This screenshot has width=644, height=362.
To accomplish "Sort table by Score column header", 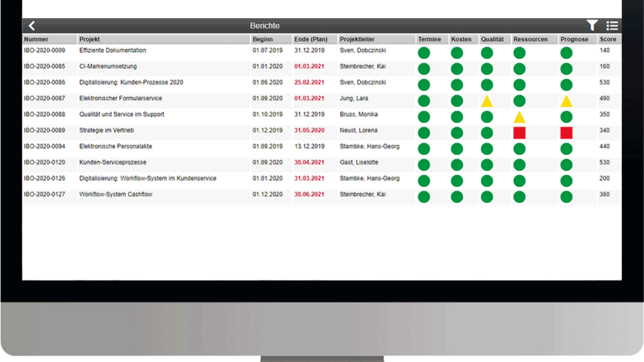I will pos(609,39).
